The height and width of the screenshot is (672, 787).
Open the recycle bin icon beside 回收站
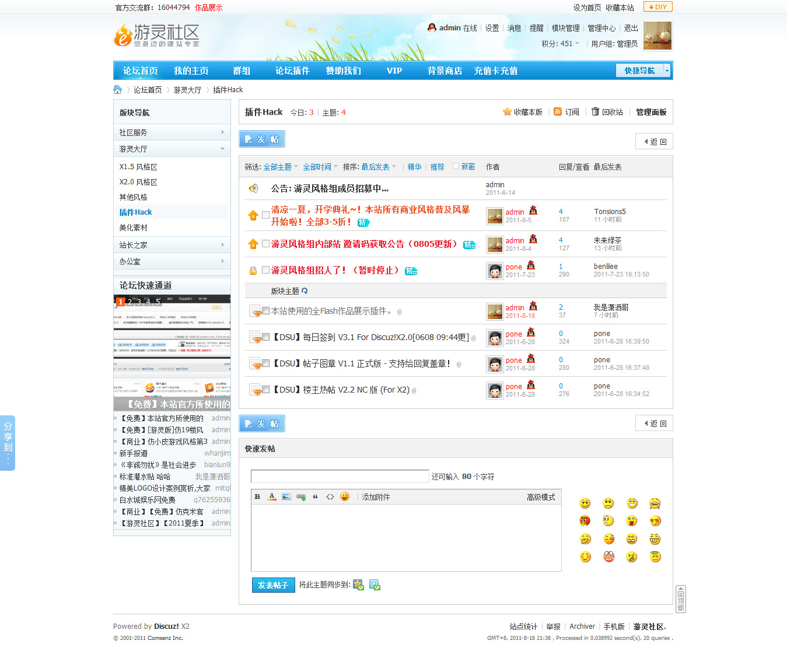click(595, 111)
